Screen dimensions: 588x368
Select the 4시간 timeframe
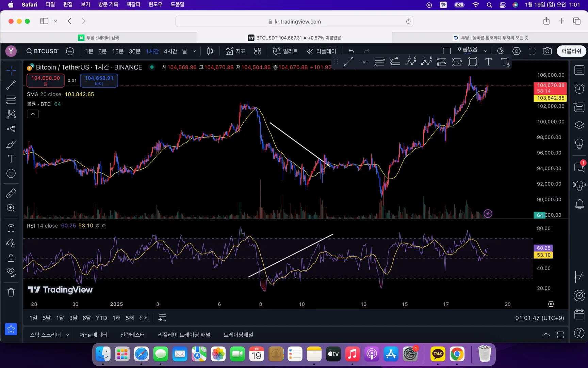170,51
